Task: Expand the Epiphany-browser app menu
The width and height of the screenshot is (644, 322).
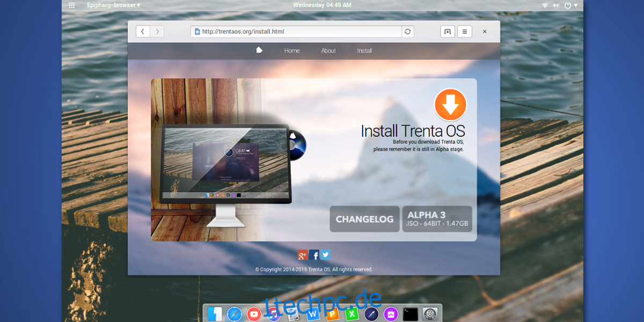Action: coord(114,5)
